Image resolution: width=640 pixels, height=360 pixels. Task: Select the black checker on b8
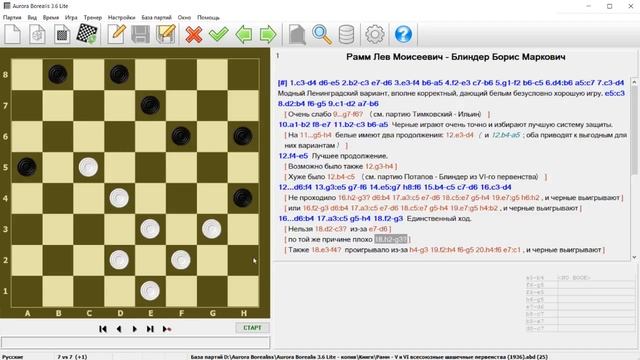(58, 75)
